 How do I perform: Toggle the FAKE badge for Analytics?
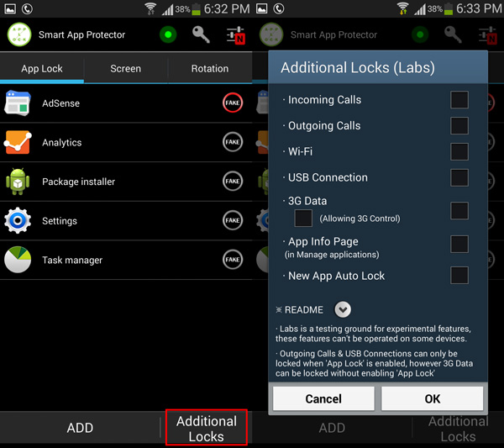pos(233,142)
